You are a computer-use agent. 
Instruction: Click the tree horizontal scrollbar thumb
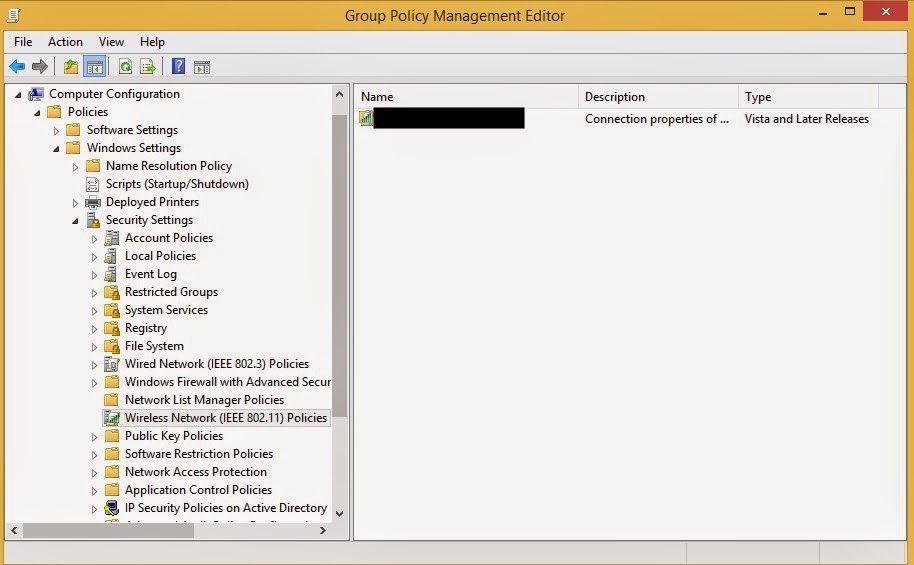point(108,531)
